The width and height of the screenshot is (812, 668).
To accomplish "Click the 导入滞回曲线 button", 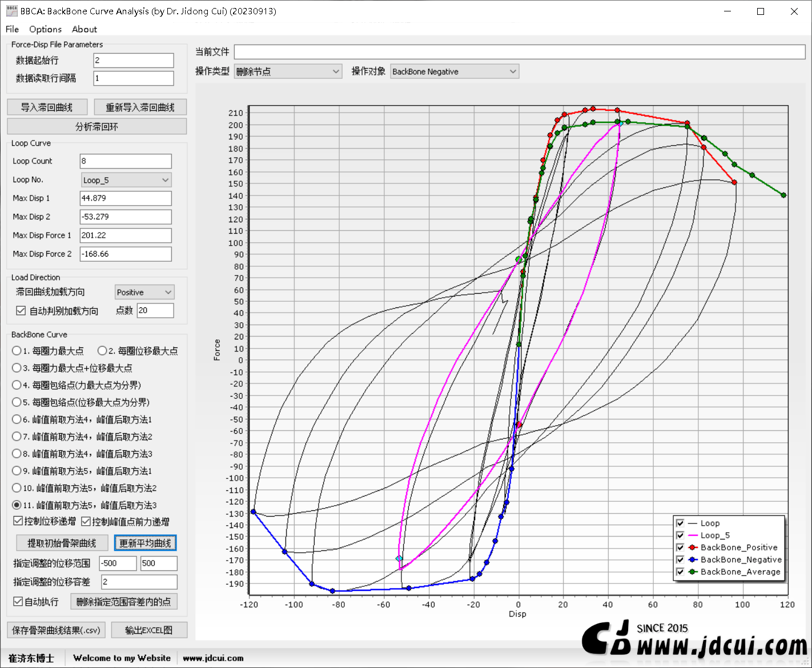I will (47, 107).
